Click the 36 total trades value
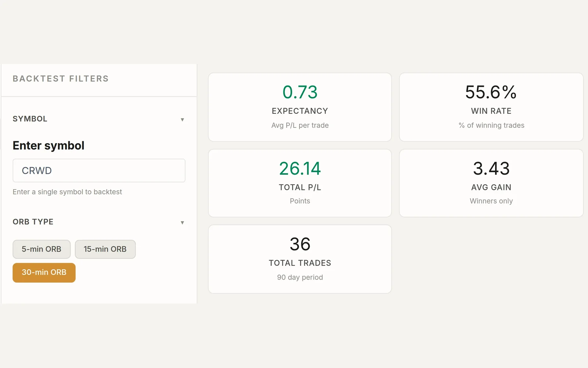588x368 pixels. coord(300,244)
